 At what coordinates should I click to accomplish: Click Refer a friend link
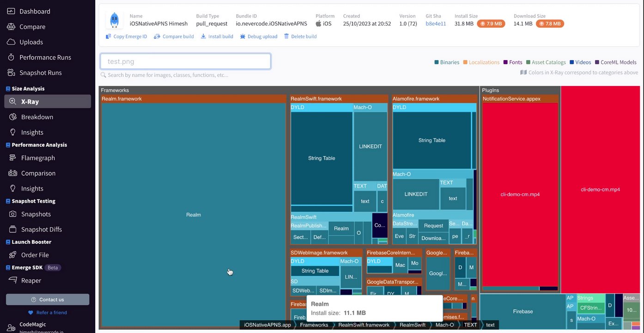tap(48, 312)
